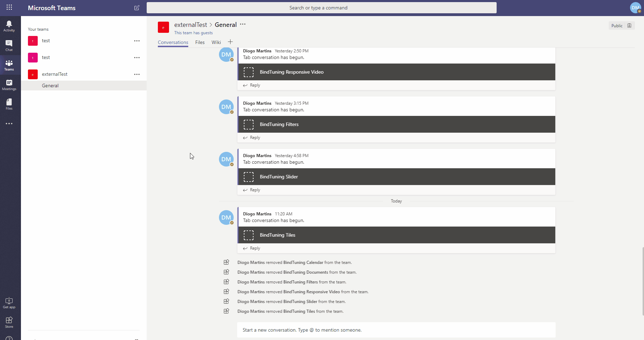Screen dimensions: 644x340
Task: Open BindTuning Tiles tab card
Action: (397, 235)
